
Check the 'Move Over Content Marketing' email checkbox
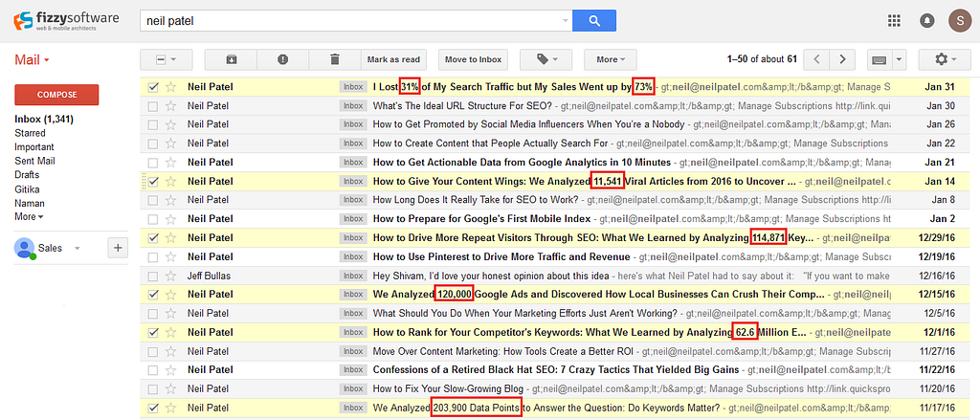152,351
